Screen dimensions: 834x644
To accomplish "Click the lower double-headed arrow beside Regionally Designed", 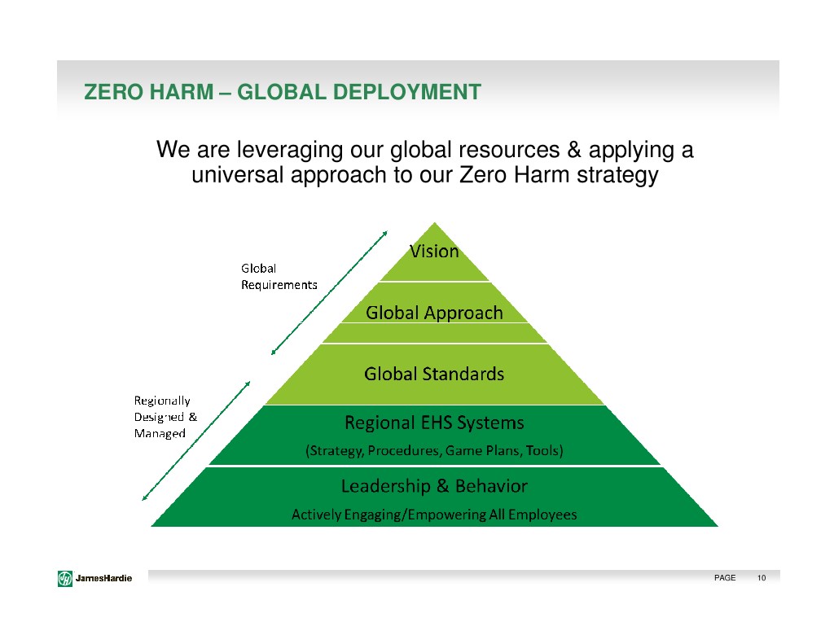I will coord(195,440).
